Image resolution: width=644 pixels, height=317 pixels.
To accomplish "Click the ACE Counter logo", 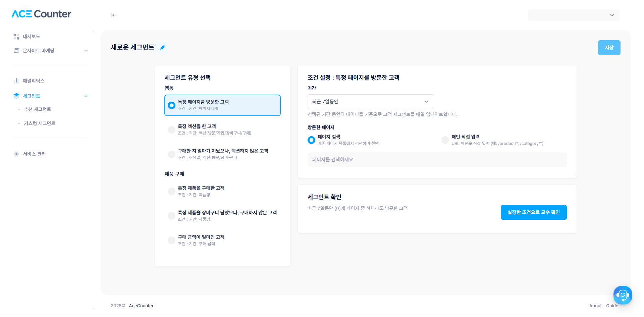I will coord(41,14).
